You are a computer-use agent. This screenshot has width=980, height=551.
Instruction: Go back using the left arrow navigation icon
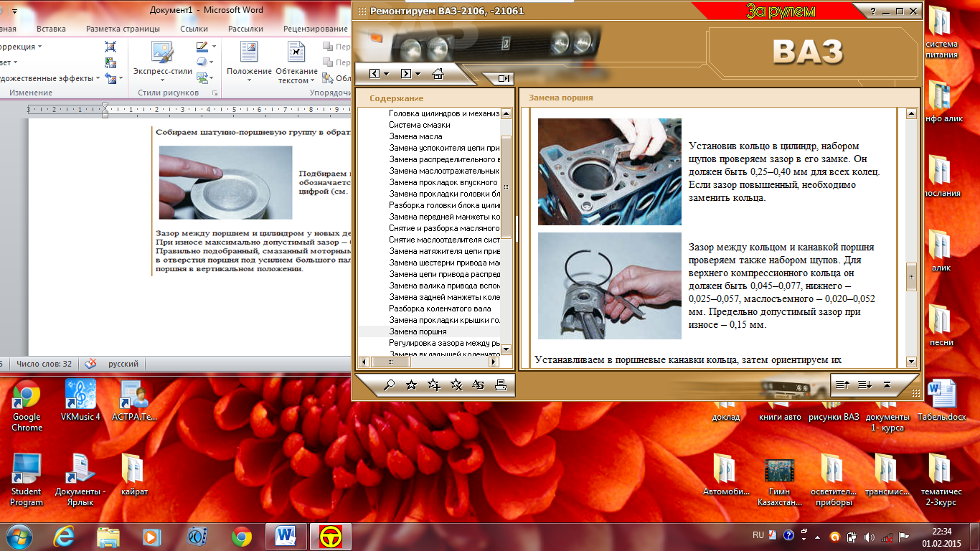click(374, 74)
